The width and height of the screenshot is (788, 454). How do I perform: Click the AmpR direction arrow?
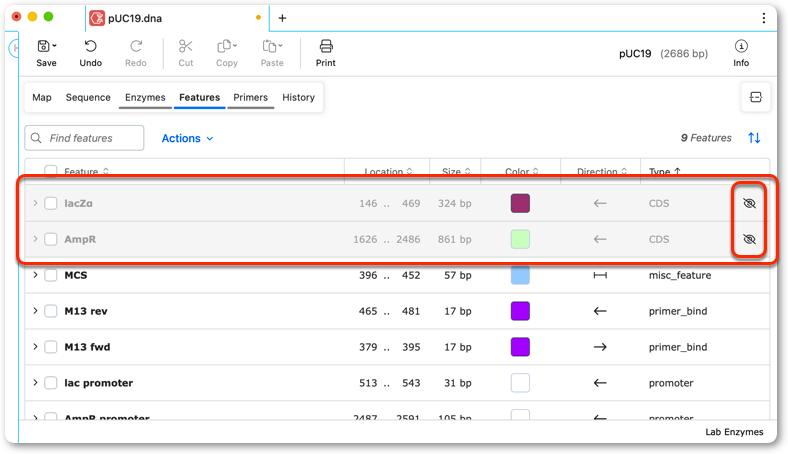(x=600, y=239)
